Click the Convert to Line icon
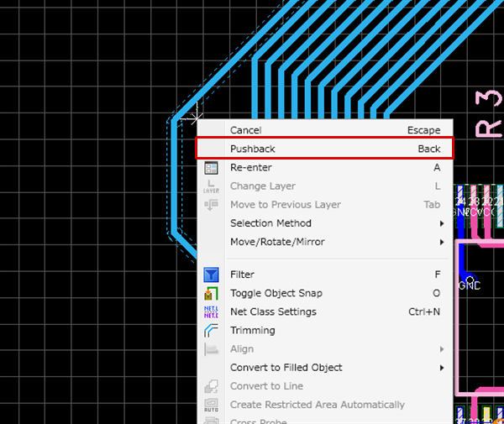This screenshot has width=504, height=424. pyautogui.click(x=212, y=386)
